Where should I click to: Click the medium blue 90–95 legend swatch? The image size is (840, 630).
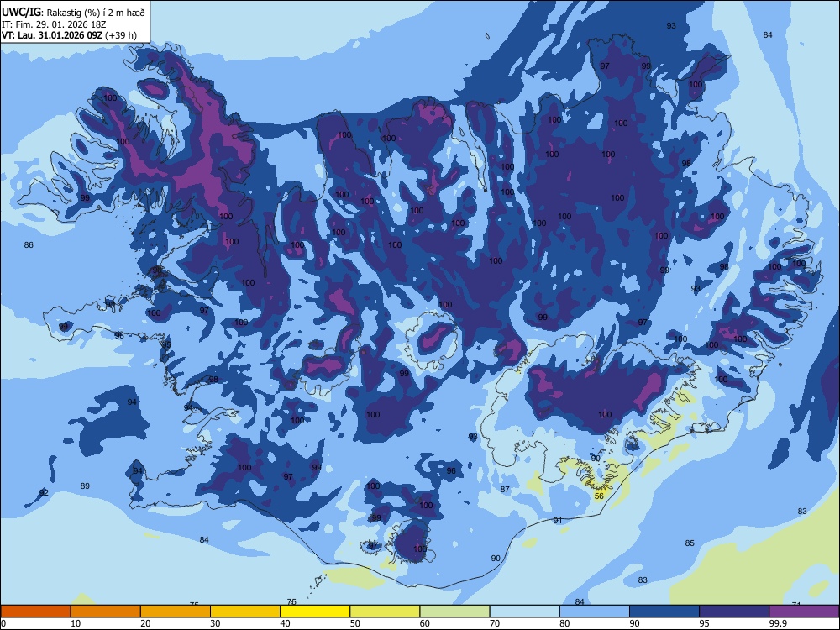point(664,612)
